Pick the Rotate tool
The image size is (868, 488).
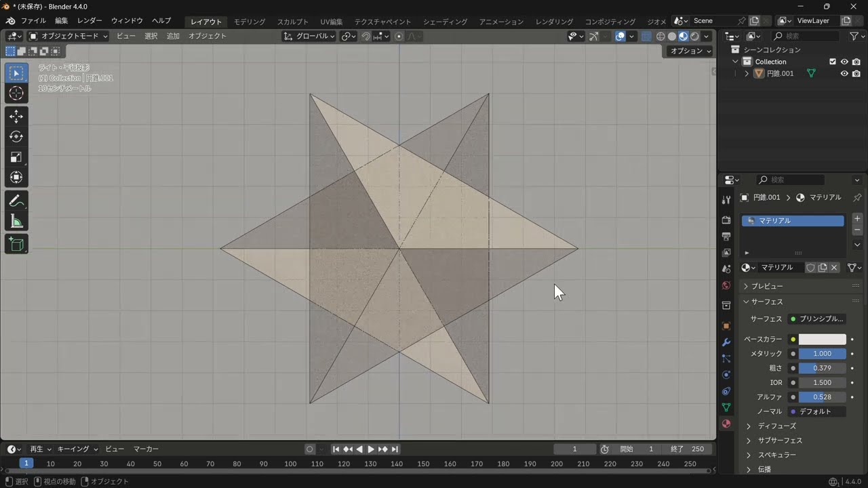tap(16, 137)
